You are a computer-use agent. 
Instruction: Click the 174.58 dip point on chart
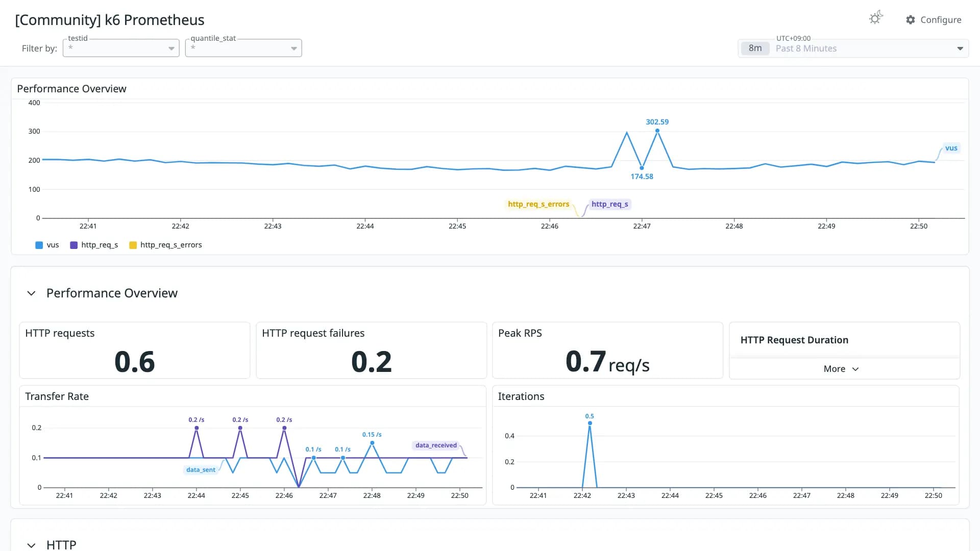coord(642,168)
